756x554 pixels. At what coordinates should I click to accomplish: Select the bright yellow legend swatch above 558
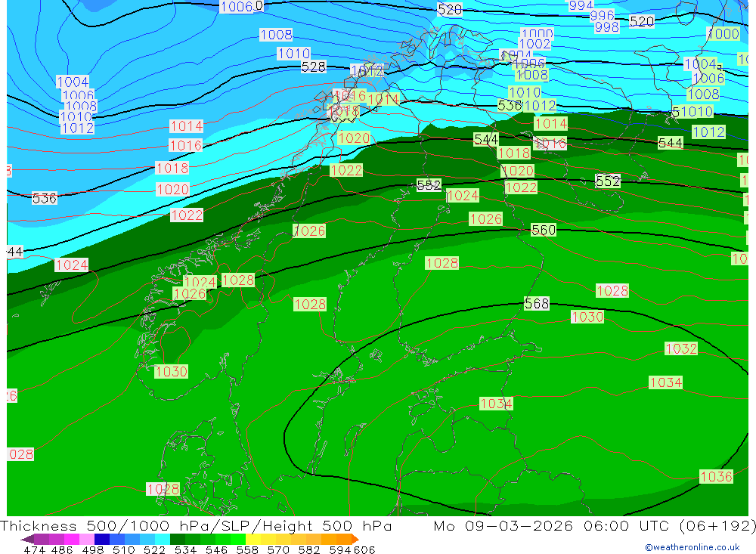click(253, 539)
